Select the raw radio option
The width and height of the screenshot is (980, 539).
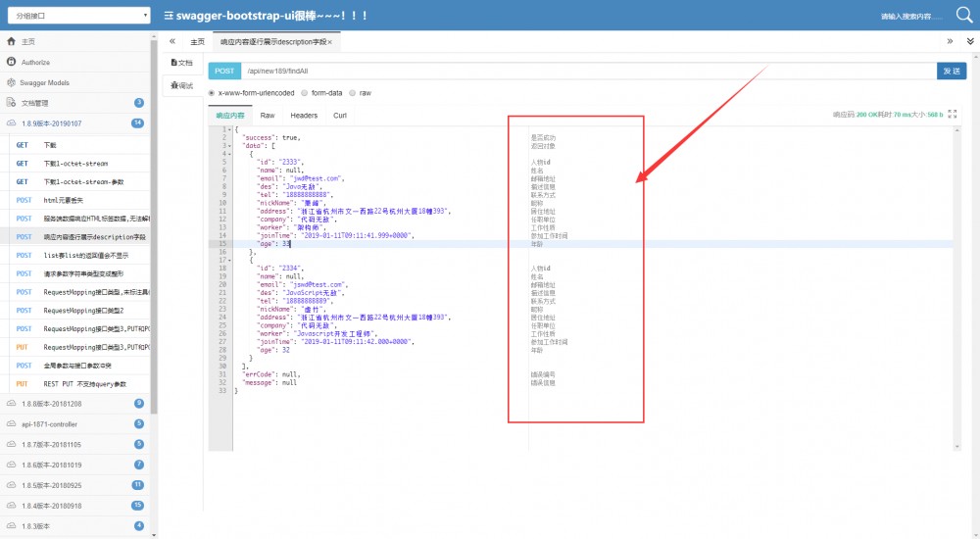[x=353, y=93]
